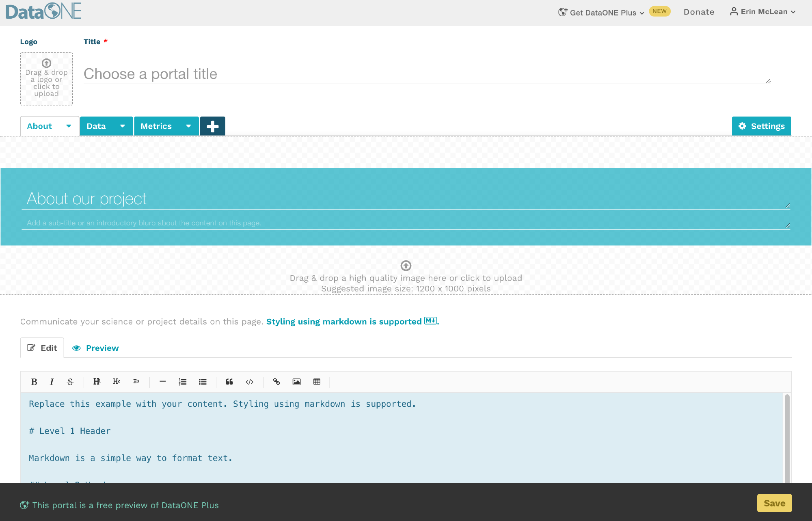Select the Edit tab of editor
Image resolution: width=812 pixels, height=521 pixels.
42,348
